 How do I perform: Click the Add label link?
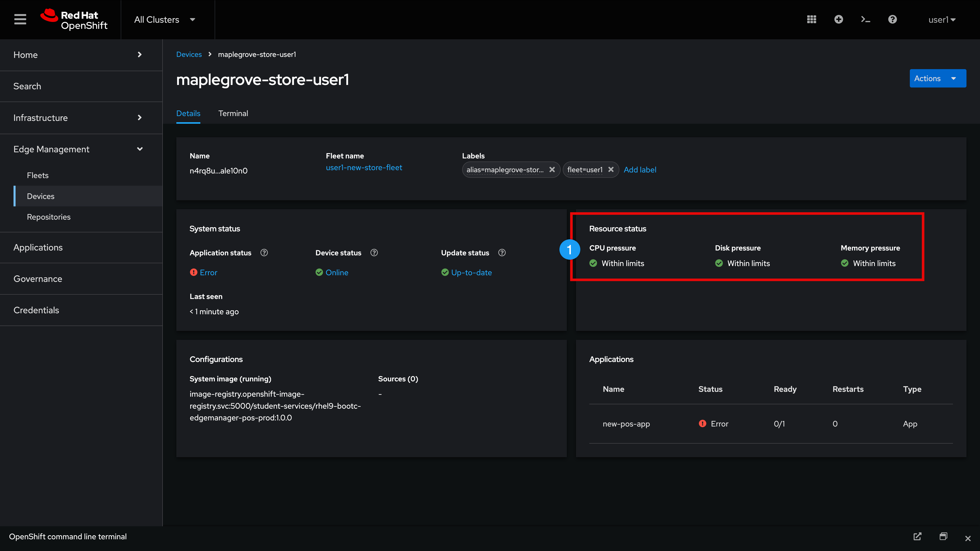pyautogui.click(x=640, y=170)
